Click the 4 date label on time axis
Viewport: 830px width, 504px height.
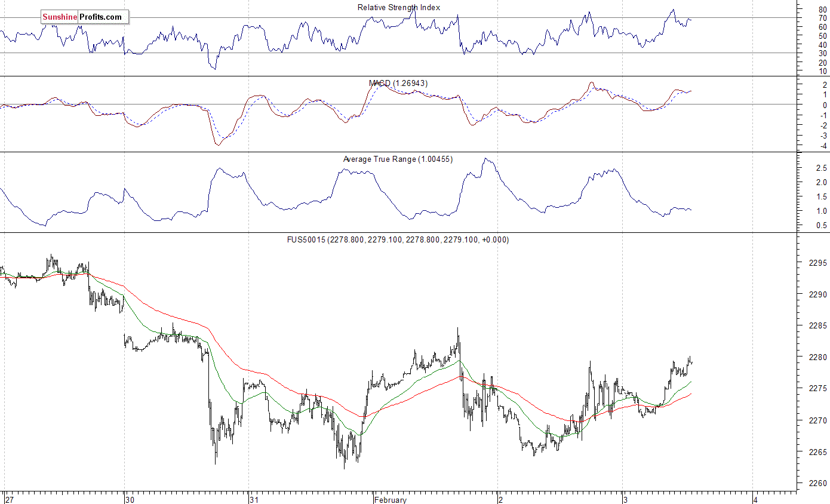tap(757, 500)
